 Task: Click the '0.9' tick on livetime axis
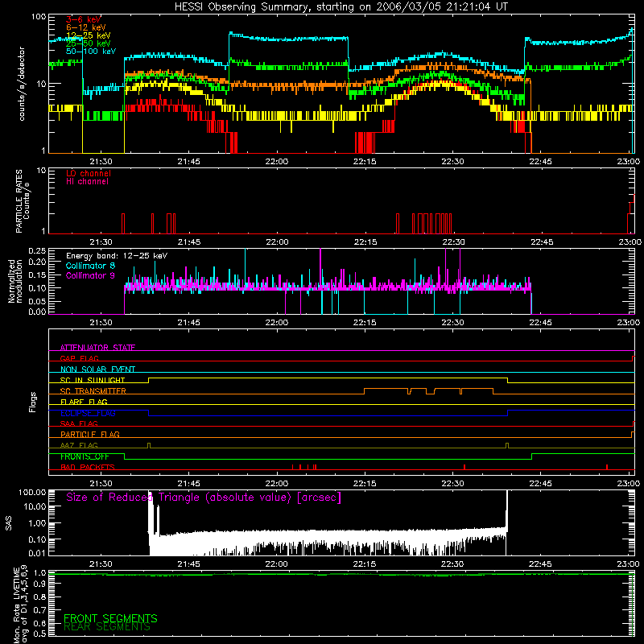pyautogui.click(x=39, y=584)
